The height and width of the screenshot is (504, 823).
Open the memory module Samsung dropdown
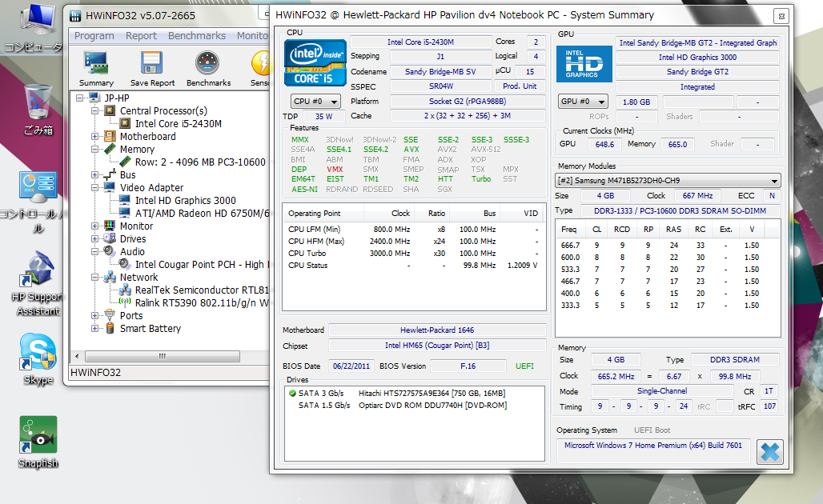[668, 181]
